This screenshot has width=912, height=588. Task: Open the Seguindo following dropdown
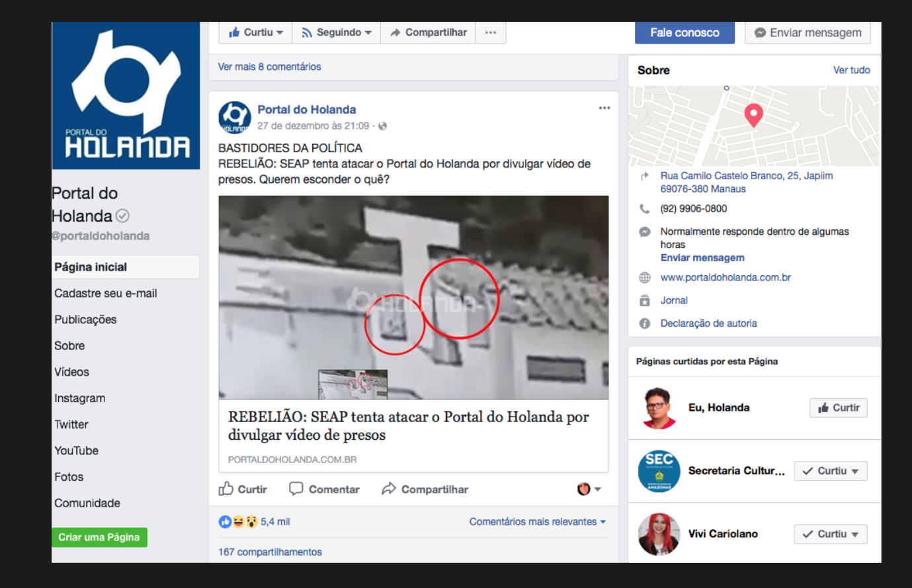[336, 32]
